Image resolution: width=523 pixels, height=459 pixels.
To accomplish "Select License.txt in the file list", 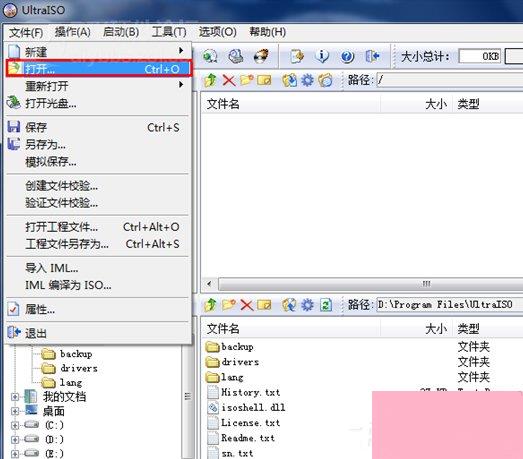I will click(x=243, y=423).
